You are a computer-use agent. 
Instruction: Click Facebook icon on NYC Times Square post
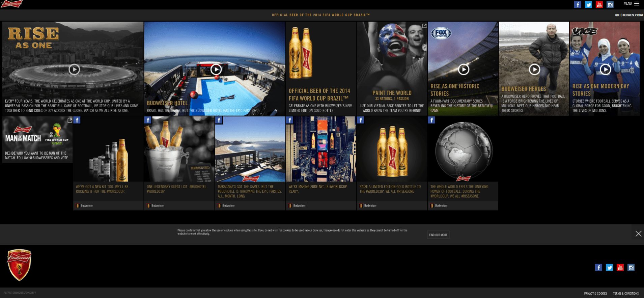(x=289, y=120)
